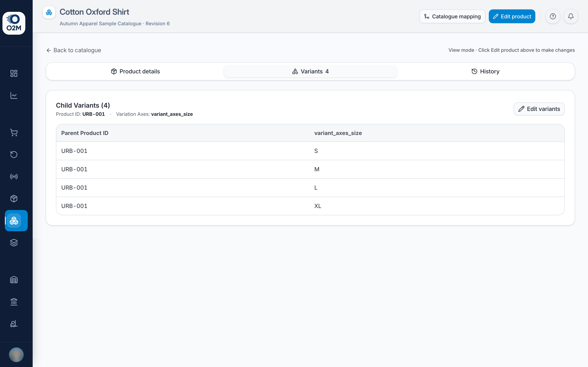
Task: Open the notifications bell icon
Action: [571, 16]
